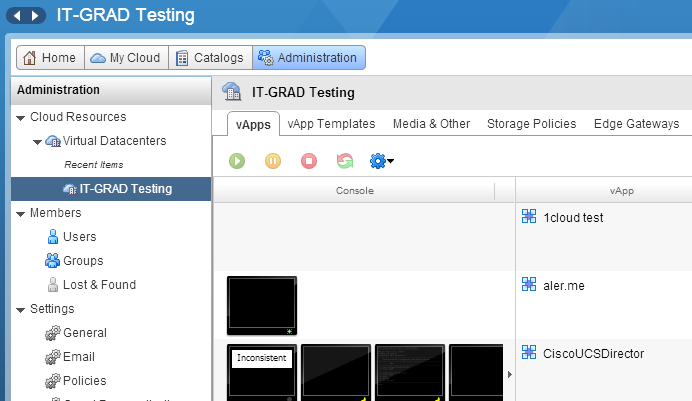The image size is (692, 401).
Task: Show more CiscoUCSDirector consoles arrow
Action: click(509, 375)
